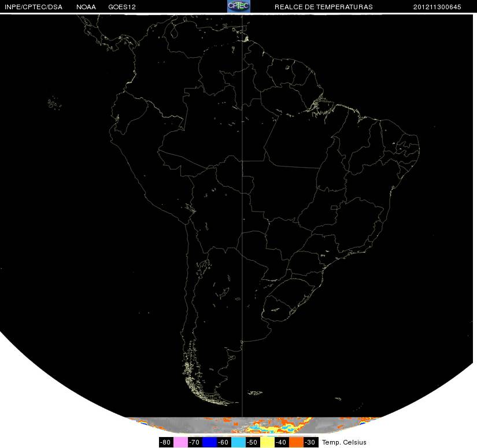Click the INPE/CPTEC/DSA header text

point(34,7)
